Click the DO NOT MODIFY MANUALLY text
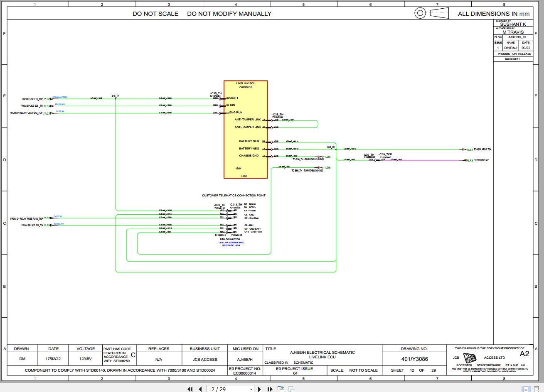 229,14
